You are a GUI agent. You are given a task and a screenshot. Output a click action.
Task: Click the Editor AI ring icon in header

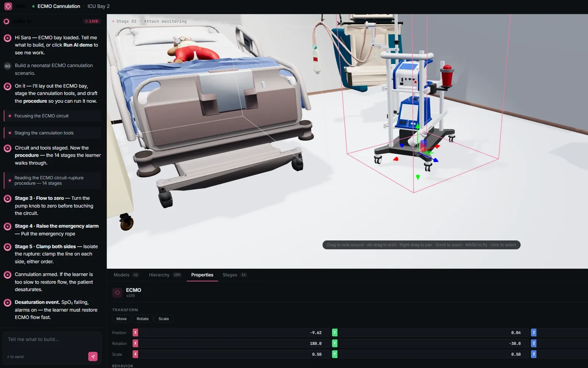click(x=6, y=21)
